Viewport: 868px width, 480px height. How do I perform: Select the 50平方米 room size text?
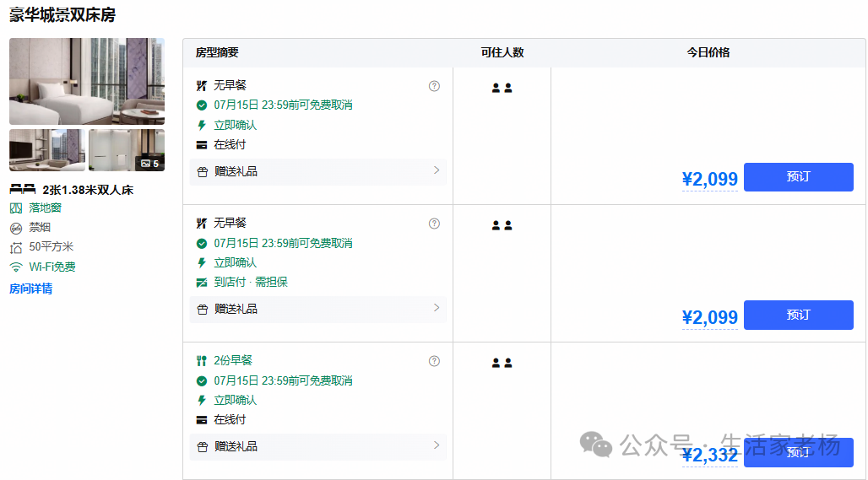tap(52, 247)
